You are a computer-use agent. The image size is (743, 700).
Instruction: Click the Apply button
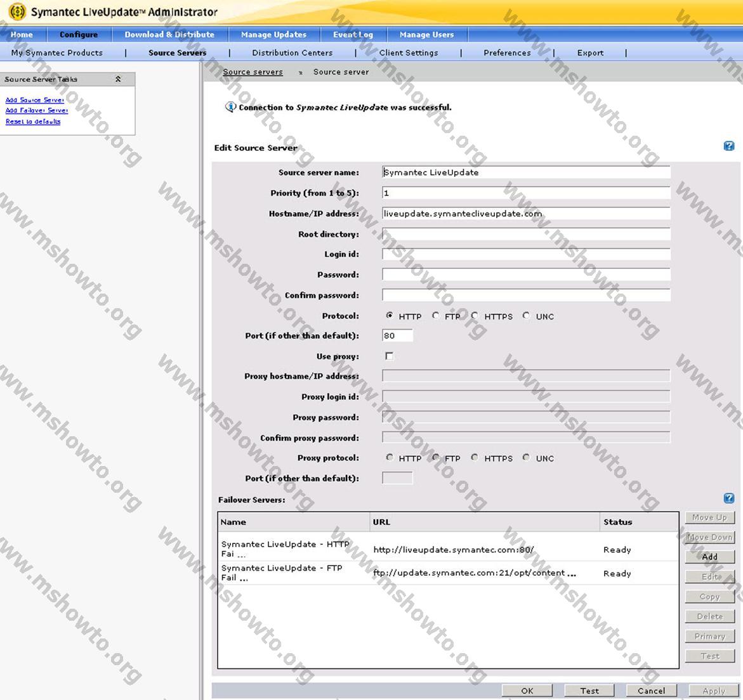(x=714, y=690)
